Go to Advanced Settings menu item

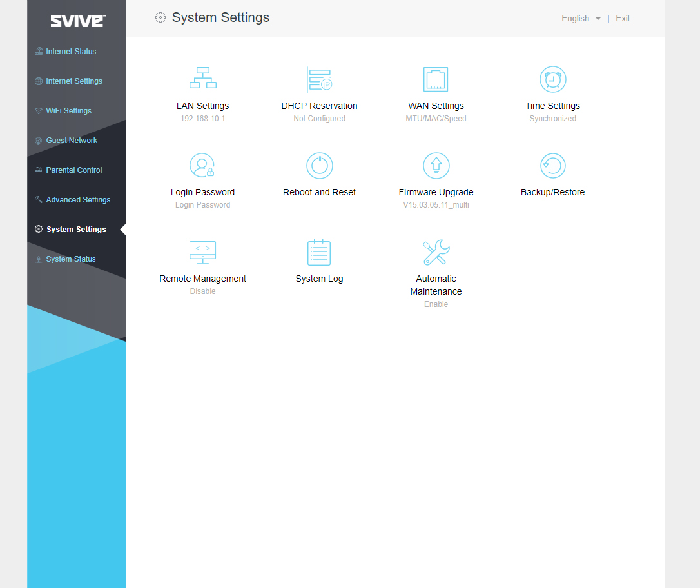[78, 200]
